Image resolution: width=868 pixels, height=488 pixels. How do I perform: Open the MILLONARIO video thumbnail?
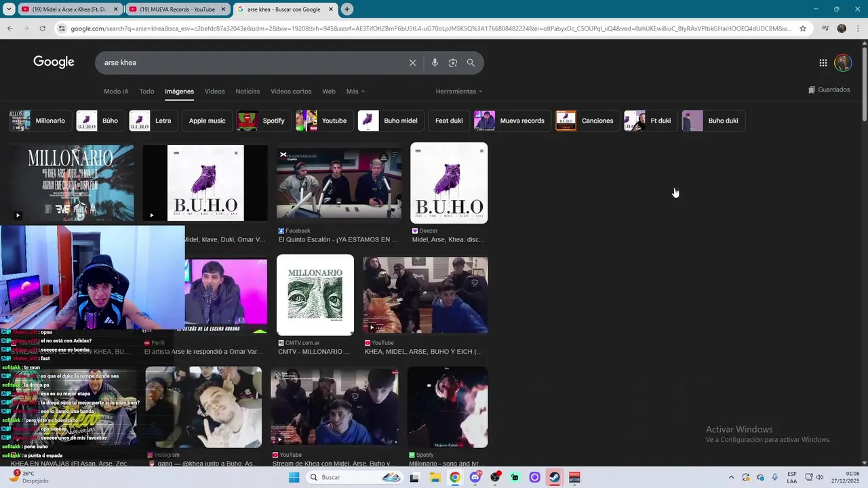click(71, 182)
